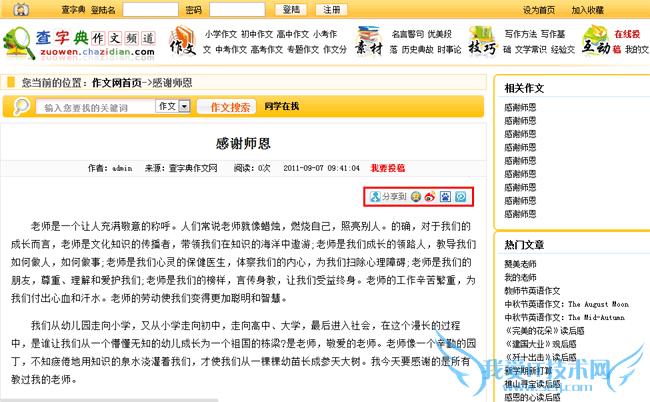The height and width of the screenshot is (402, 650).
Task: Open 小学作文 menu item
Action: pyautogui.click(x=221, y=34)
